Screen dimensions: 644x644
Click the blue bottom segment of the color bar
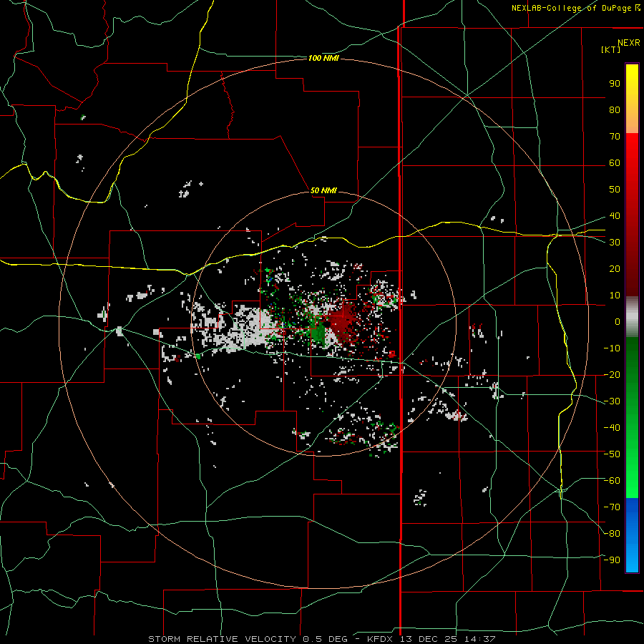point(632,535)
